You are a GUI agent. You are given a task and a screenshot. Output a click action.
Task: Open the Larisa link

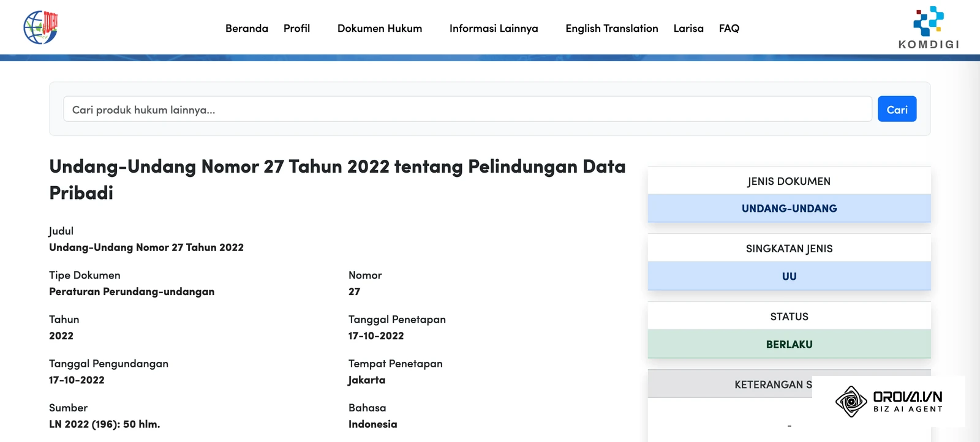pyautogui.click(x=688, y=28)
